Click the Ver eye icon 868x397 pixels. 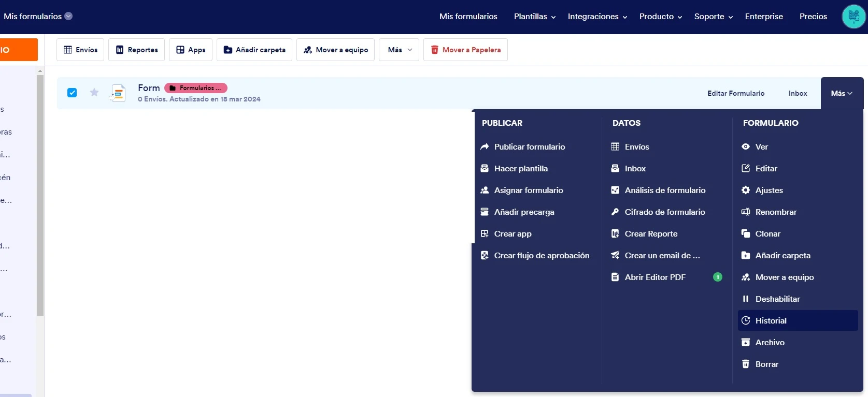click(x=746, y=146)
